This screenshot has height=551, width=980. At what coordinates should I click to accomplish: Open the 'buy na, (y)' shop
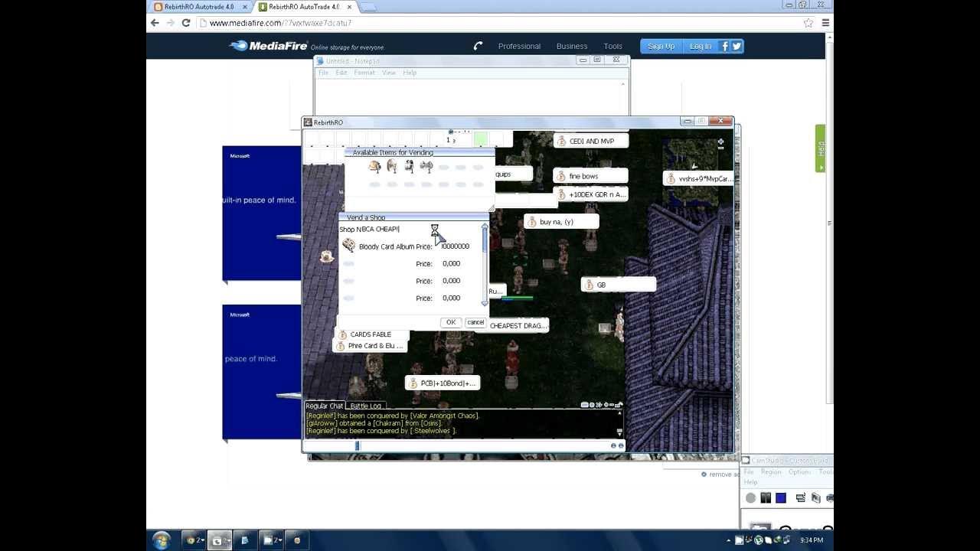[x=561, y=222]
